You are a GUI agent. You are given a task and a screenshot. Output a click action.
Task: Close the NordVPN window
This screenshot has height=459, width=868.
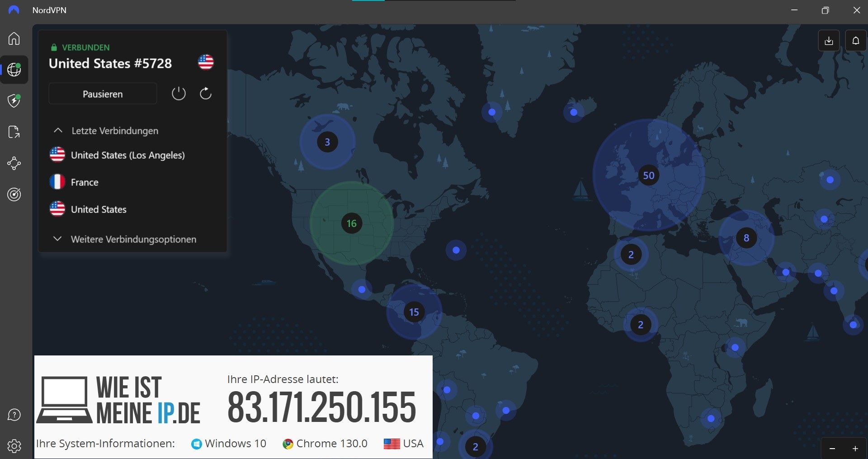(857, 10)
